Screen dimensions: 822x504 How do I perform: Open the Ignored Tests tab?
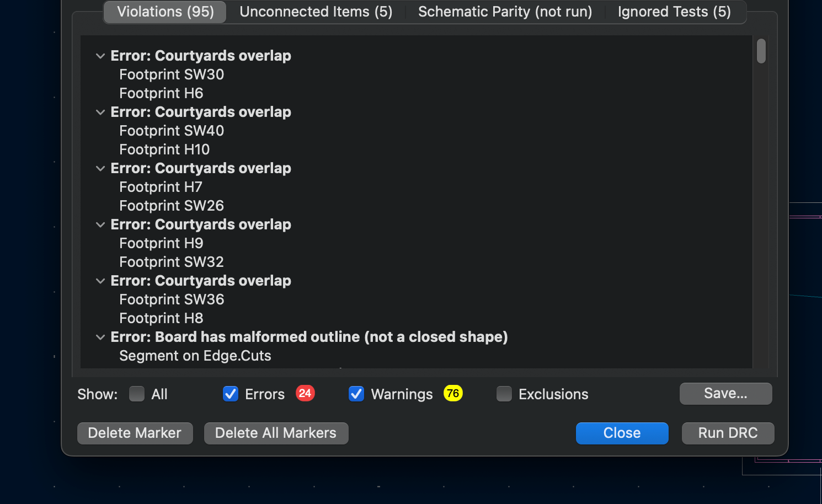674,12
